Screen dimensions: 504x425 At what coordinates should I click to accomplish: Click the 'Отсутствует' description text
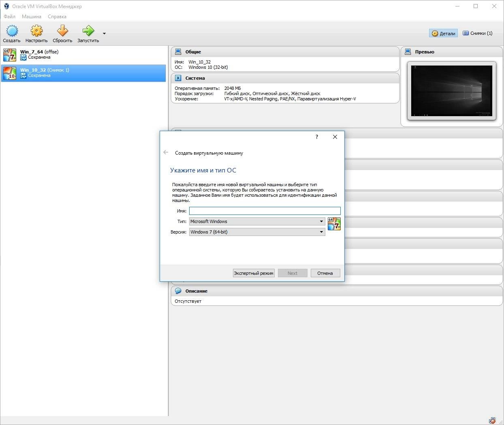(188, 301)
